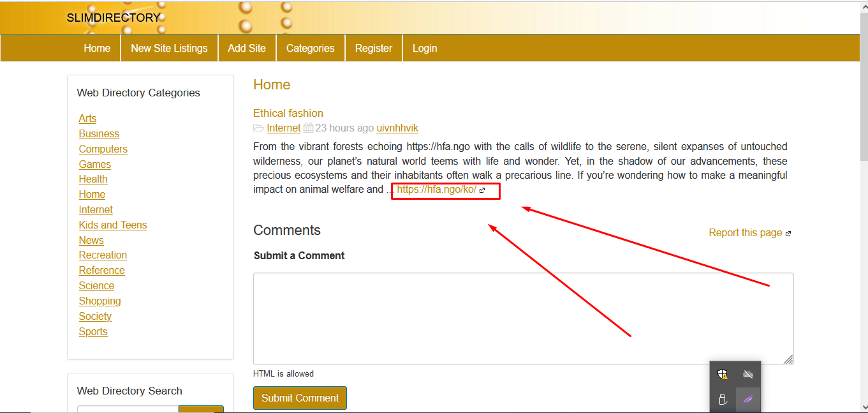Select the Computers category in sidebar
This screenshot has height=413, width=868.
click(103, 149)
